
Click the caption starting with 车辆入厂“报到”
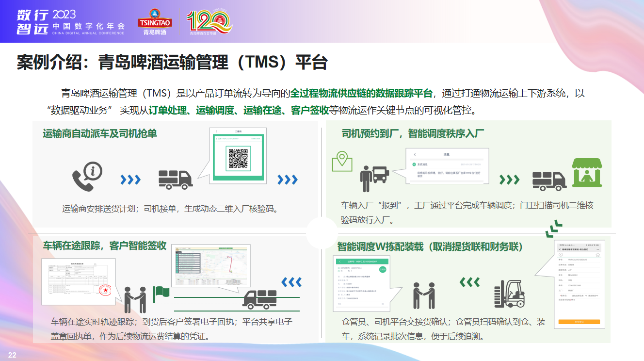coord(467,213)
